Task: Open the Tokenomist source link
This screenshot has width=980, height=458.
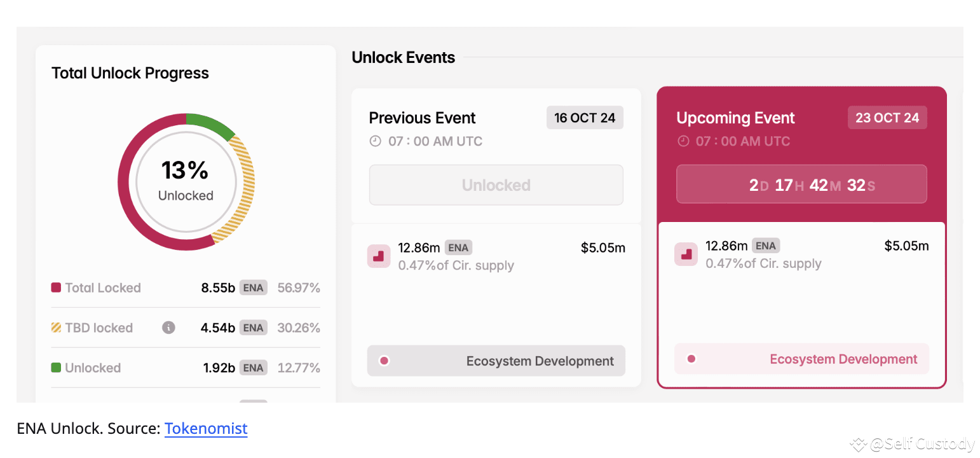Action: (x=206, y=429)
